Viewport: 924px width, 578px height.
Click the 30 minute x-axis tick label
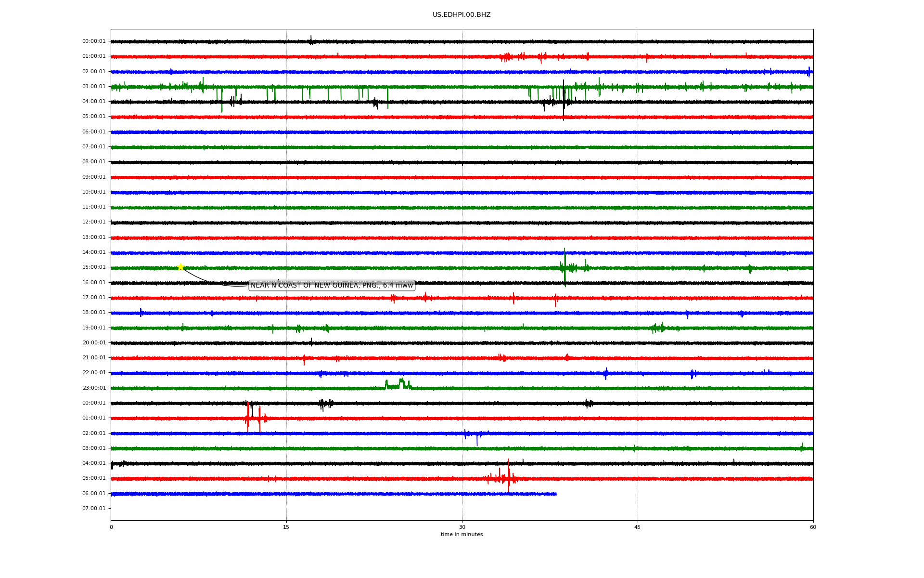click(462, 527)
